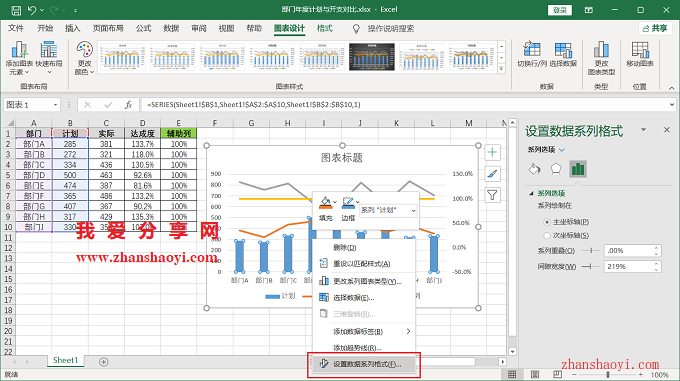Open Customize Quick Access Toolbar dropdown
680x381 pixels.
tap(75, 10)
